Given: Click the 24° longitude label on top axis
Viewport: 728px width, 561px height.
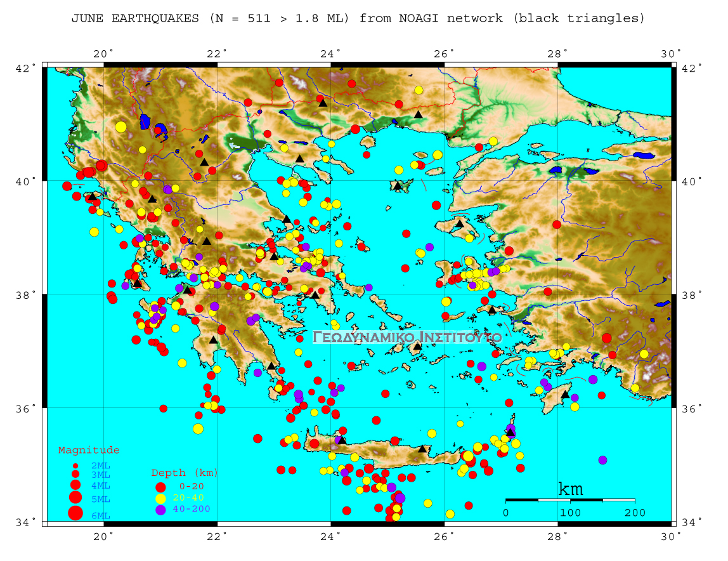Looking at the screenshot, I should (330, 54).
